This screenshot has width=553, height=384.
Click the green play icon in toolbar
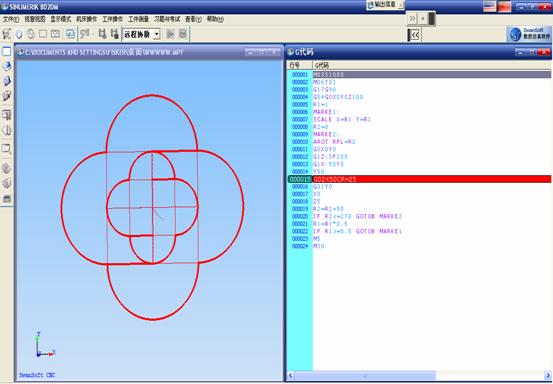(x=171, y=34)
